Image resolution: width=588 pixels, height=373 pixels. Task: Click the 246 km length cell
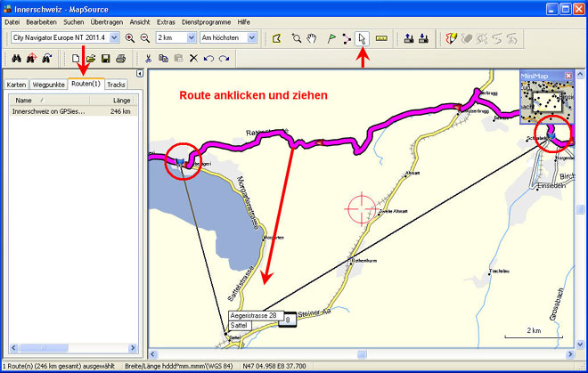pyautogui.click(x=120, y=111)
